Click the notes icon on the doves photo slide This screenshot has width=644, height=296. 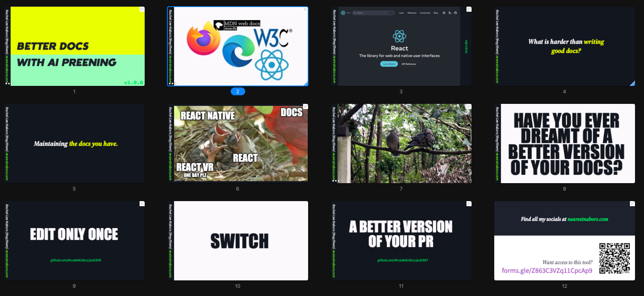coord(469,107)
